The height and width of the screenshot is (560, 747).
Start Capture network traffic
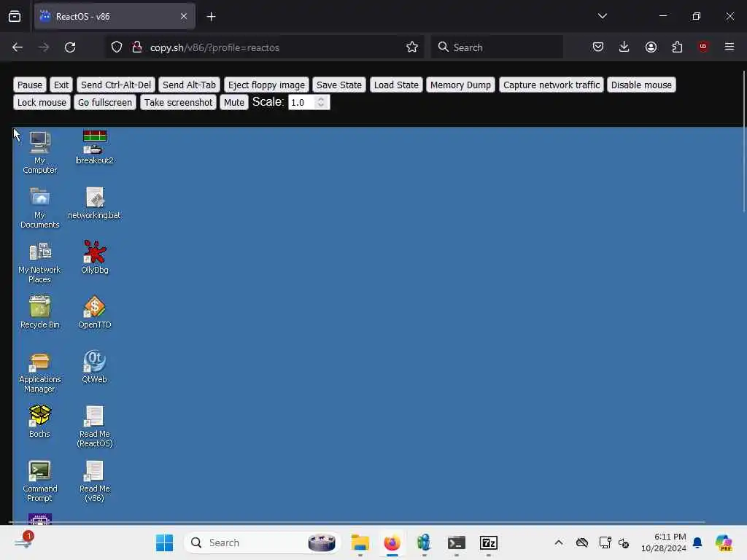tap(551, 85)
